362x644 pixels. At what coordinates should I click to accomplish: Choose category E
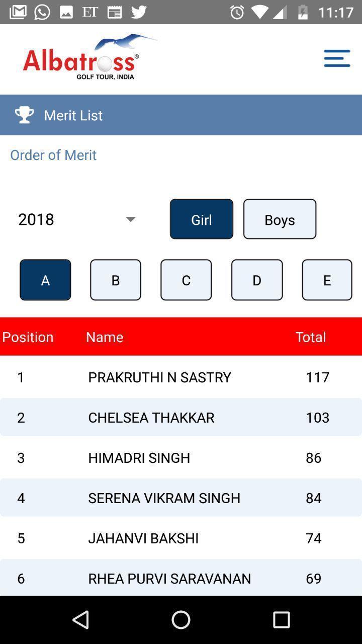click(x=327, y=280)
